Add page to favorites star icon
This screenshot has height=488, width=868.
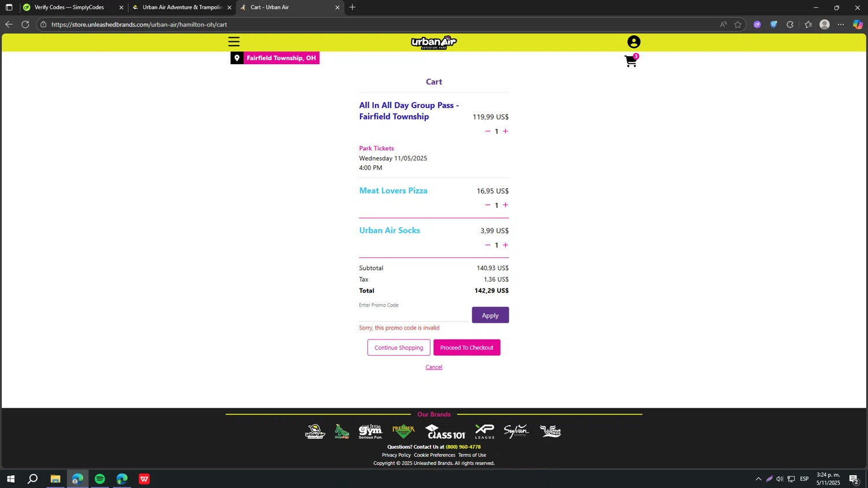[x=738, y=24]
